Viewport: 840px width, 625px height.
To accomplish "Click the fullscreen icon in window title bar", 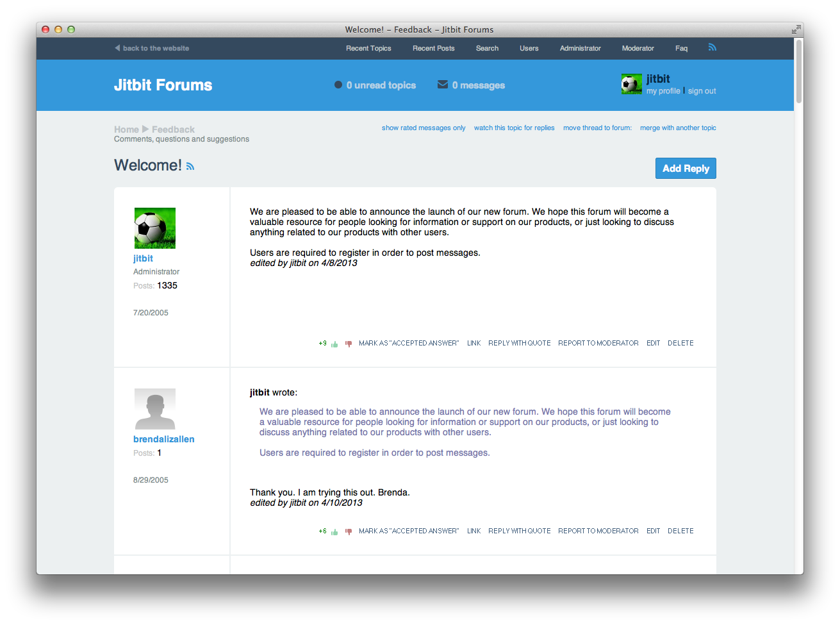I will 796,29.
